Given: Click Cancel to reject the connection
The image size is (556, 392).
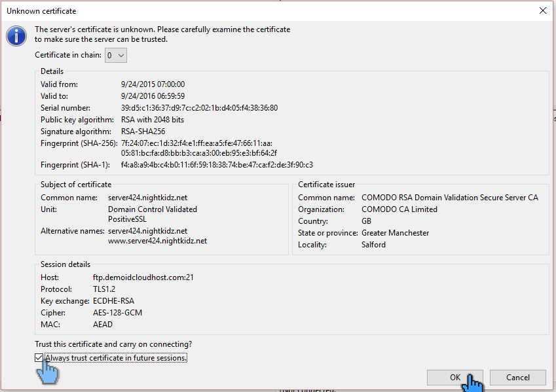Looking at the screenshot, I should tap(517, 377).
